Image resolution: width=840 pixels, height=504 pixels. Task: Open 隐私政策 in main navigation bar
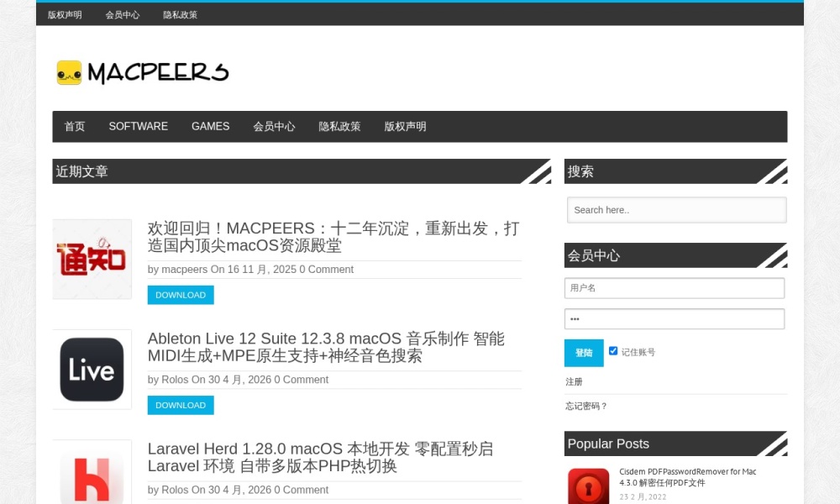point(339,126)
